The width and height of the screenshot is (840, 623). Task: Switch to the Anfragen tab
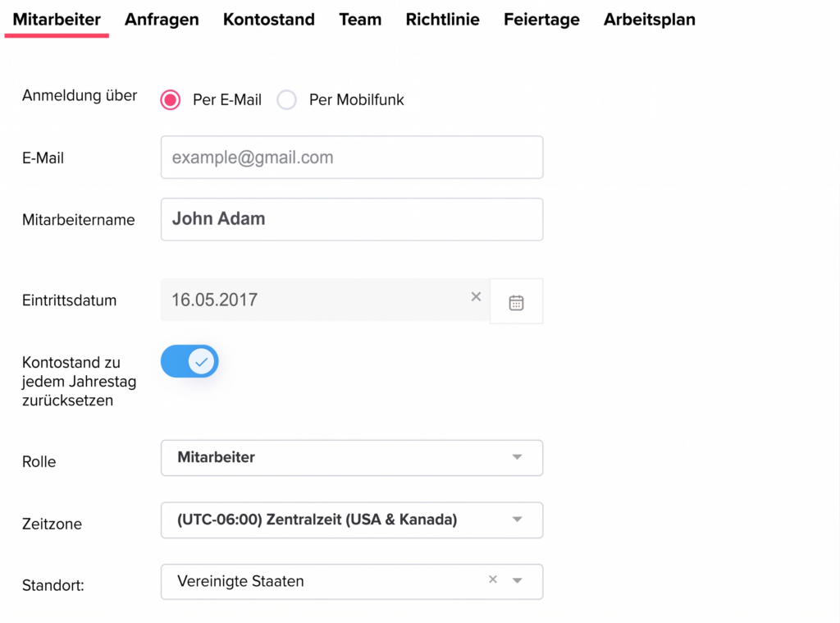coord(161,19)
